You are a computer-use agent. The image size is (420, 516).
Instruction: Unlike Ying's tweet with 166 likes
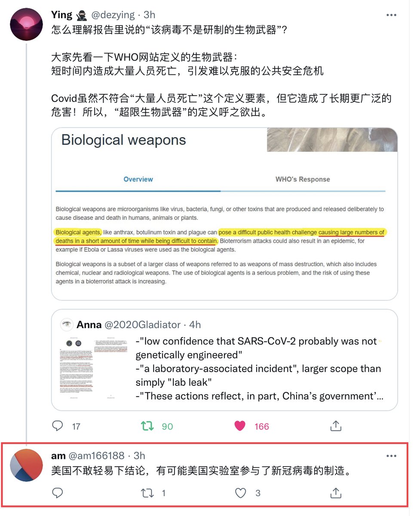point(240,426)
